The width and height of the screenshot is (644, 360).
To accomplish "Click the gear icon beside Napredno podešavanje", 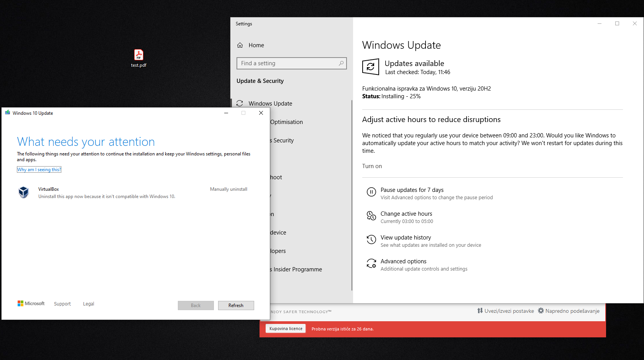I will tap(541, 310).
